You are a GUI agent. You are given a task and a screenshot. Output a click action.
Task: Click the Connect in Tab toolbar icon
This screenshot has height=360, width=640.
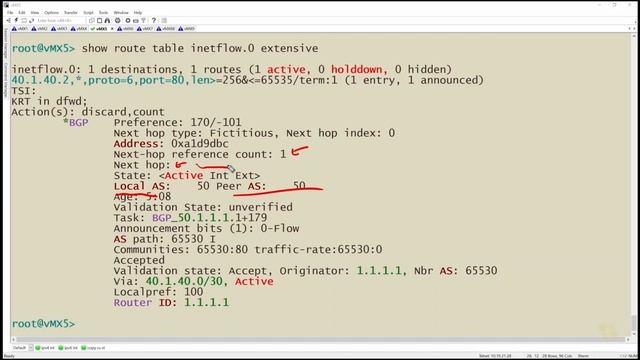pos(24,20)
